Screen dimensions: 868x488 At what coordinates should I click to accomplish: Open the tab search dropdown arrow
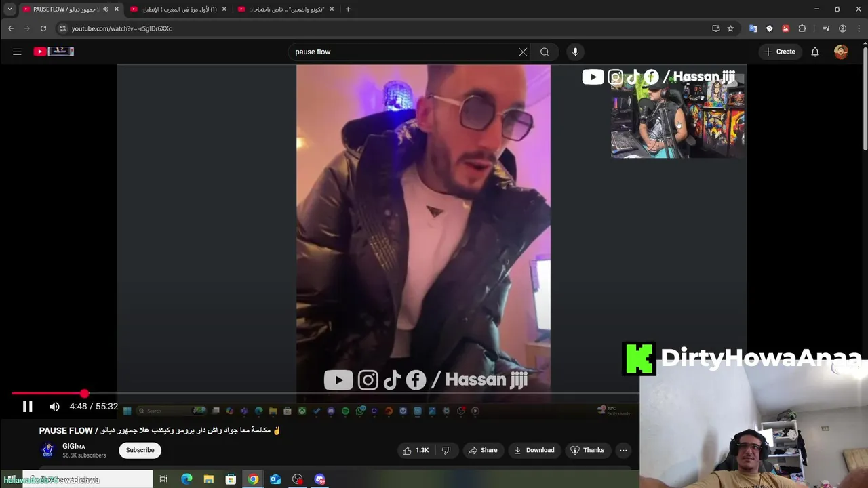9,9
